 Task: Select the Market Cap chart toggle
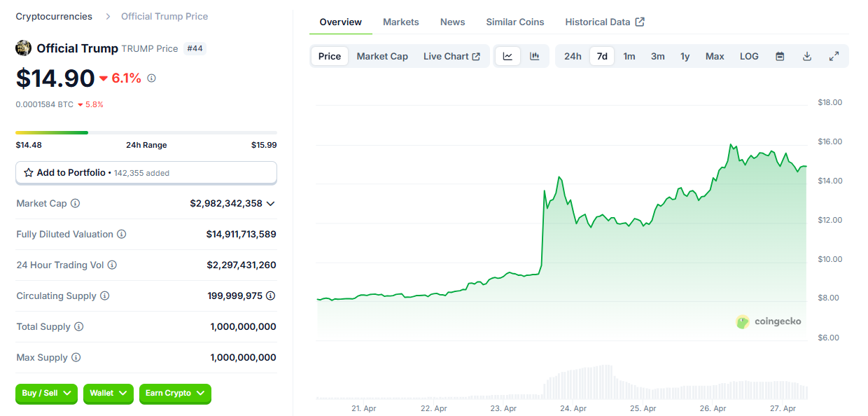382,56
